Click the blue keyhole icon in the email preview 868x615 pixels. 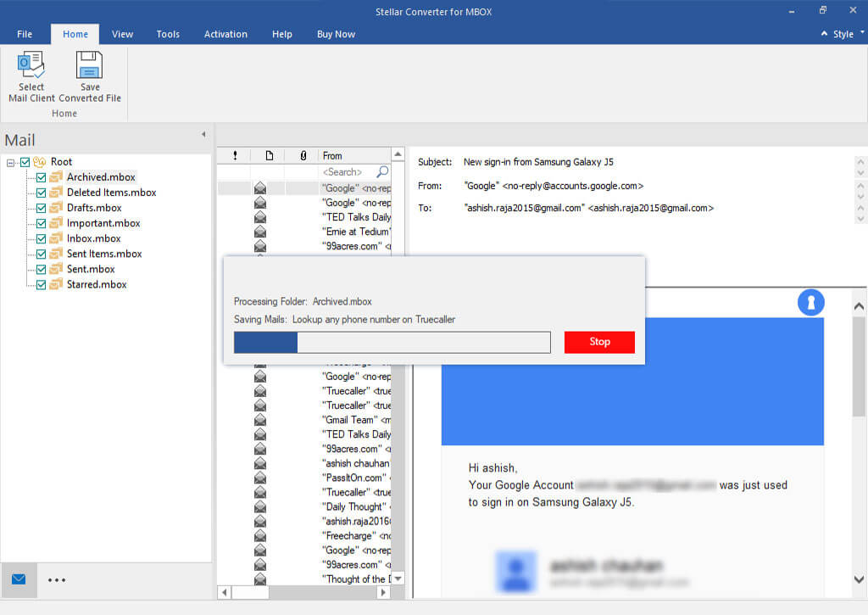coord(811,303)
